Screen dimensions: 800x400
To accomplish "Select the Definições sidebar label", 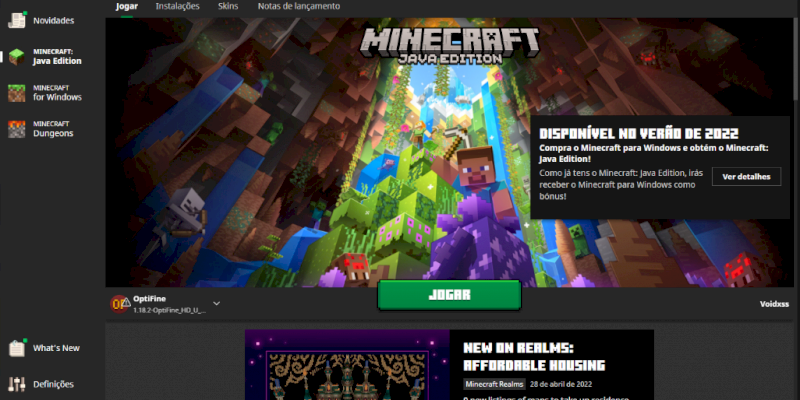I will 54,384.
